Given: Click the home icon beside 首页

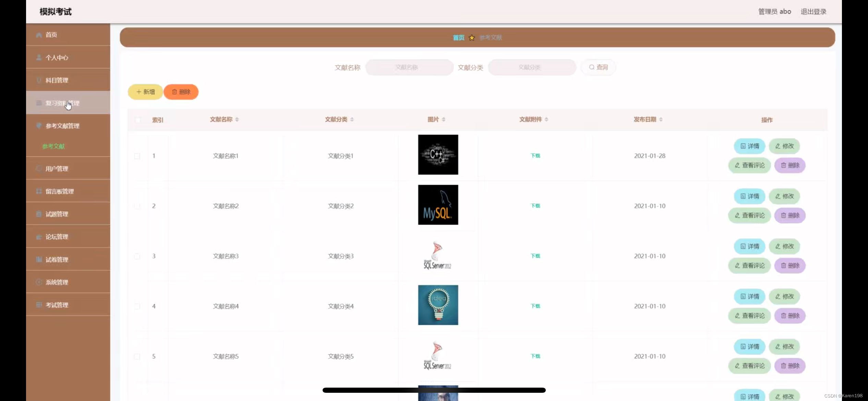Looking at the screenshot, I should click(x=39, y=35).
